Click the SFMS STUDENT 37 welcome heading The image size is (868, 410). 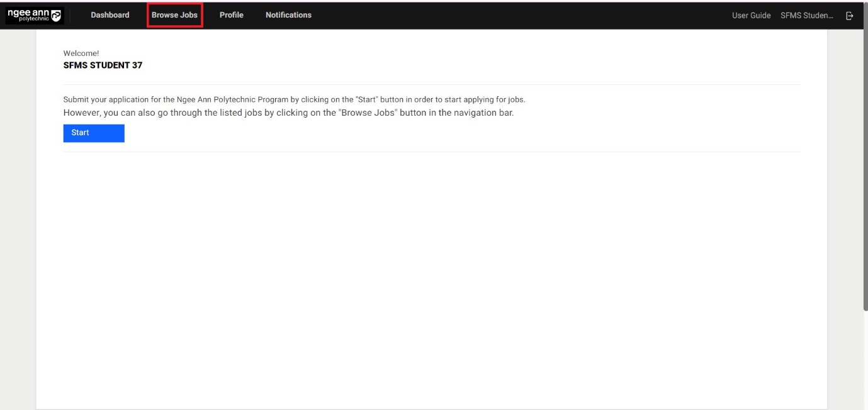click(103, 65)
